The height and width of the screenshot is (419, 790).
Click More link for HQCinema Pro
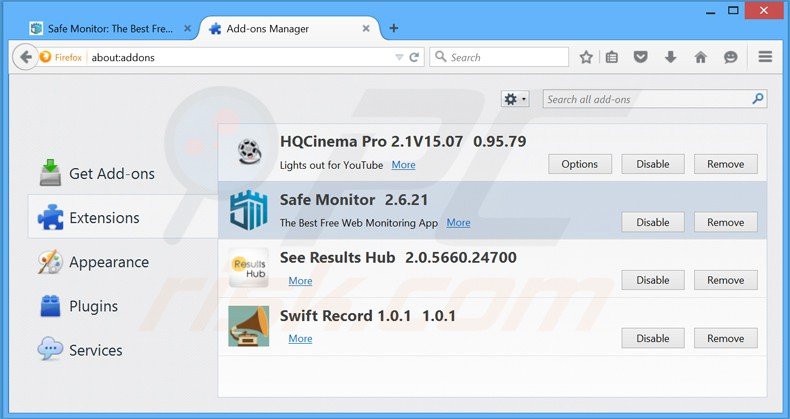[x=404, y=165]
